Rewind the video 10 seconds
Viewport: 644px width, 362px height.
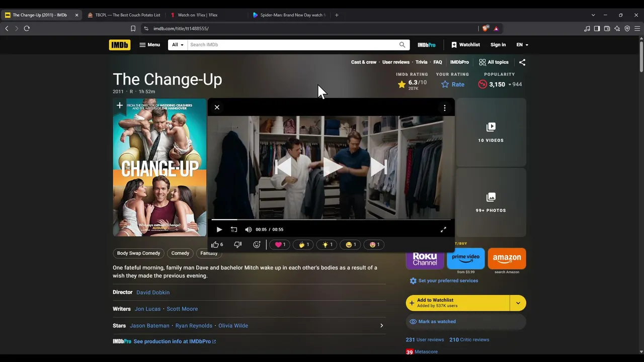tap(234, 229)
